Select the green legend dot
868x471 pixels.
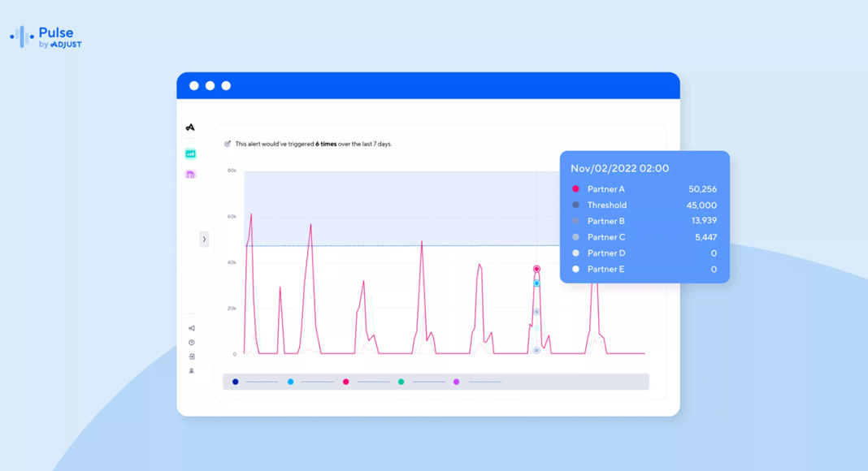coord(401,382)
